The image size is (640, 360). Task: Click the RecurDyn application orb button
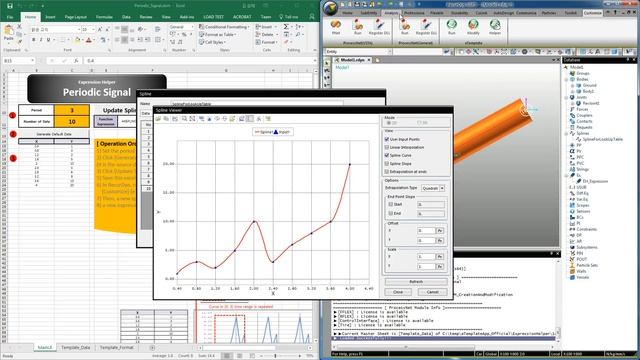tap(330, 7)
